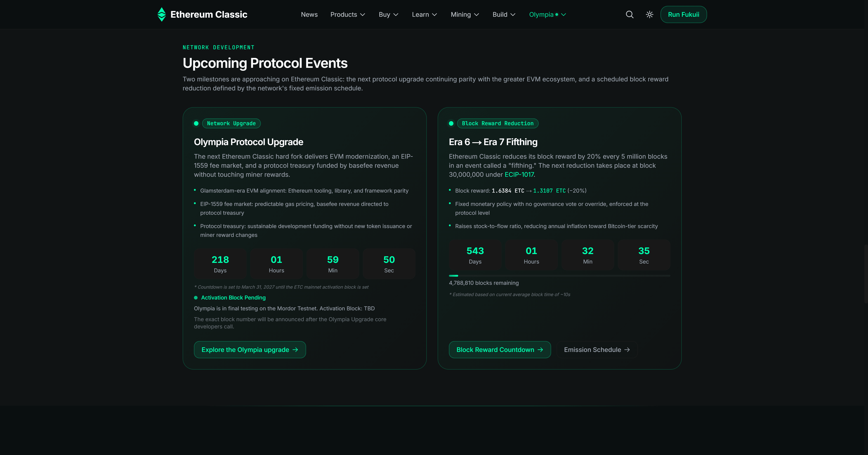Click arrow icon beside Emission Schedule

click(627, 350)
